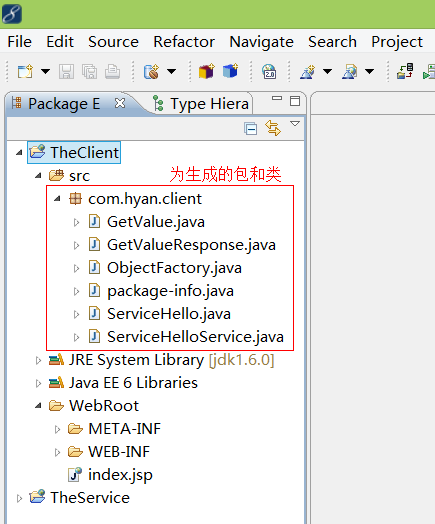Select JRE System Library [jdk1.6.0]
This screenshot has width=435, height=524.
click(x=161, y=361)
